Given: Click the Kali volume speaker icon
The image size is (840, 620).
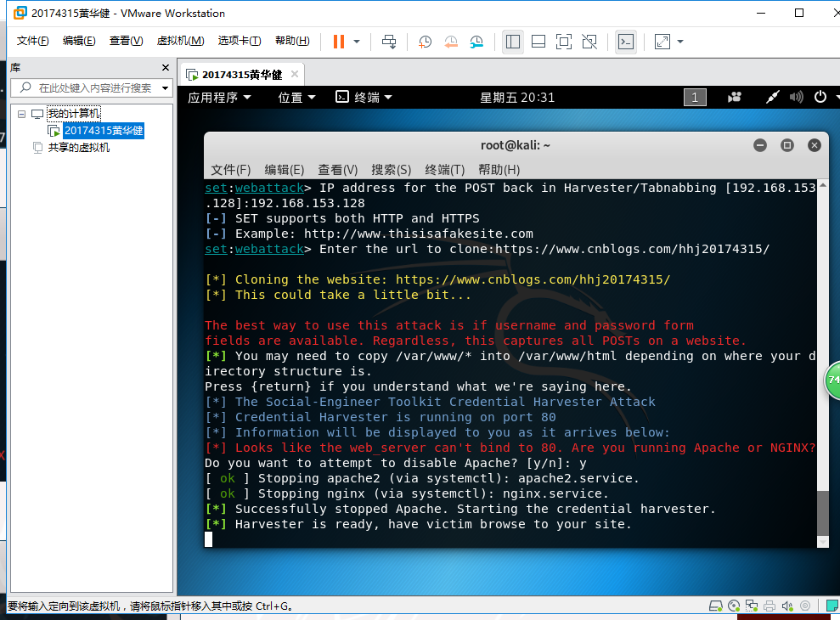Looking at the screenshot, I should (796, 97).
